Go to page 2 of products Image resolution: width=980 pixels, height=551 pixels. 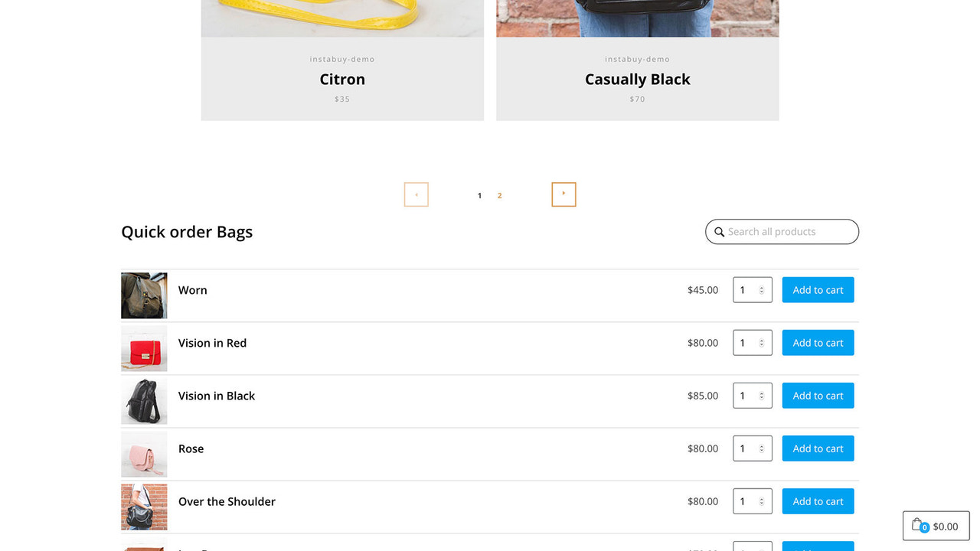tap(499, 195)
